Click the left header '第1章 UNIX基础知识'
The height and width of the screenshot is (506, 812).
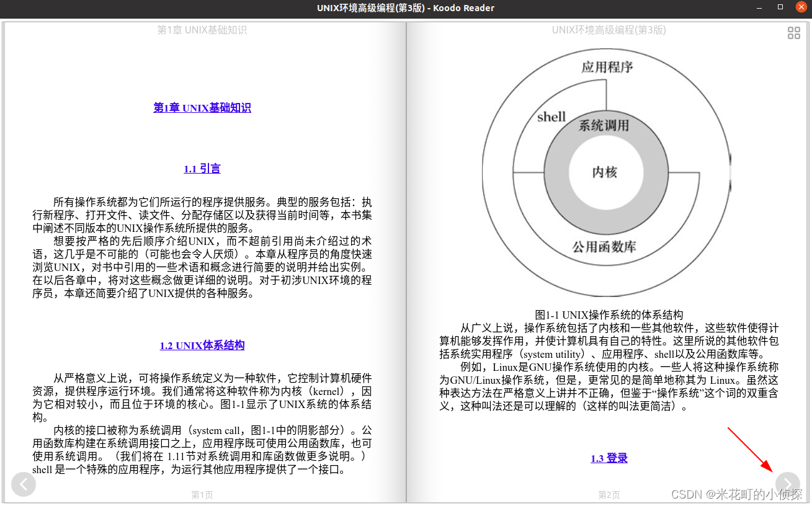(202, 30)
